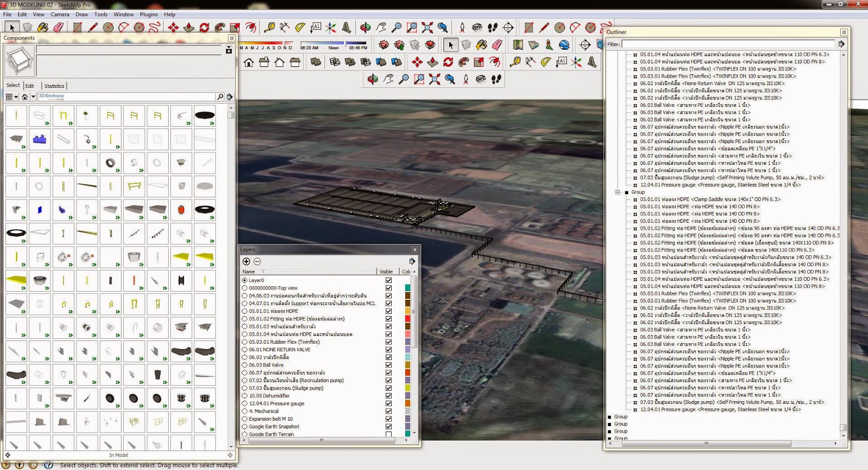868x470 pixels.
Task: Open the File menu
Action: (x=7, y=15)
